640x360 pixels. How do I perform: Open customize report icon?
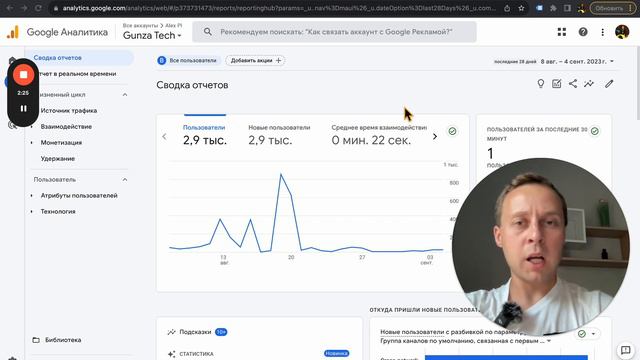pos(556,84)
